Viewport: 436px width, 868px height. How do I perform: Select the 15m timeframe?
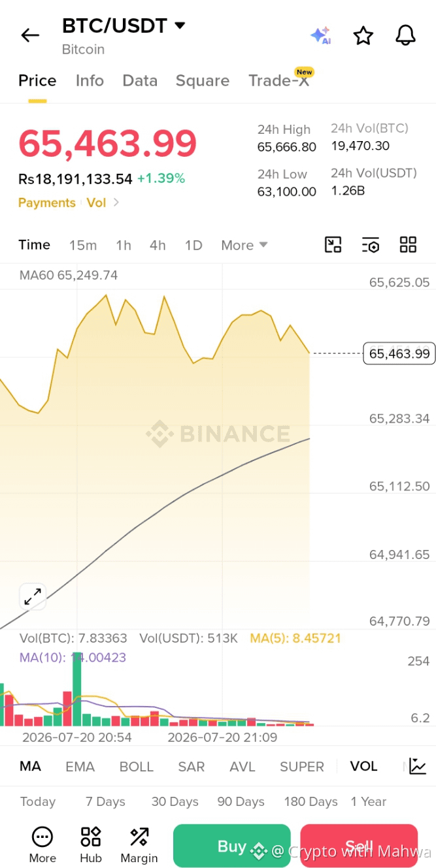pyautogui.click(x=83, y=245)
